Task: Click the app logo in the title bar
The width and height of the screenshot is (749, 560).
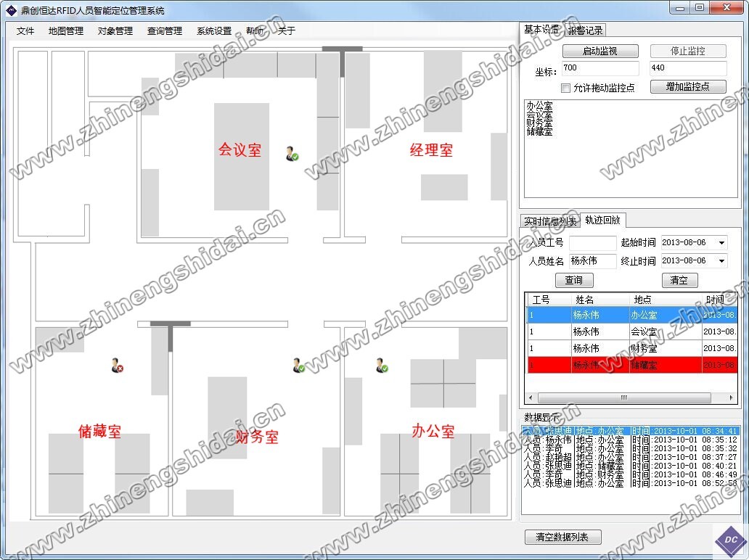Action: (11, 10)
